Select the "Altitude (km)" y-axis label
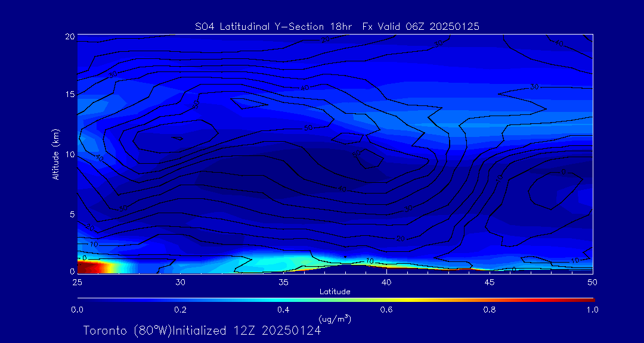The image size is (644, 343). [56, 154]
